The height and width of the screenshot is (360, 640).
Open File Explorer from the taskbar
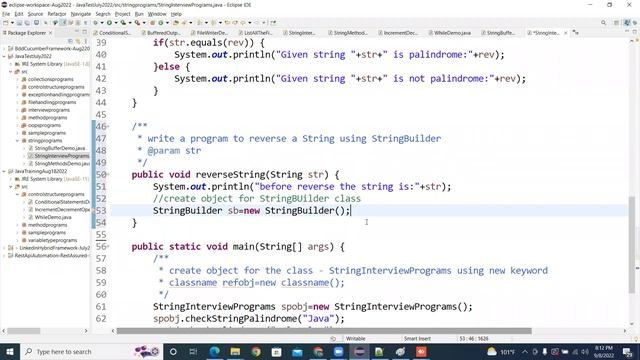235,351
